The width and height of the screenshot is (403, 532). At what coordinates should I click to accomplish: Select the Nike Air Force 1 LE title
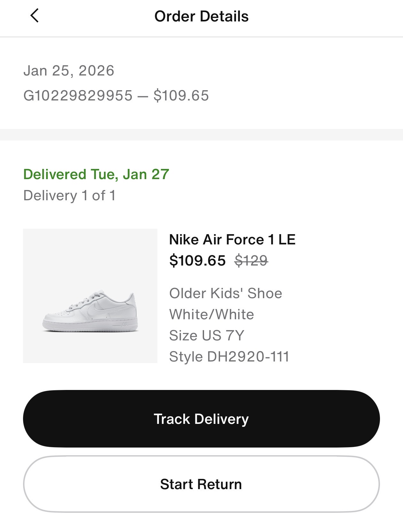click(x=232, y=240)
